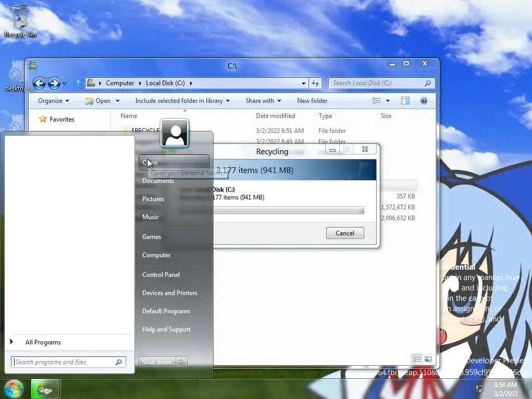Click the Recycling progress bar
Viewport: 532px width, 399px height.
click(x=289, y=210)
